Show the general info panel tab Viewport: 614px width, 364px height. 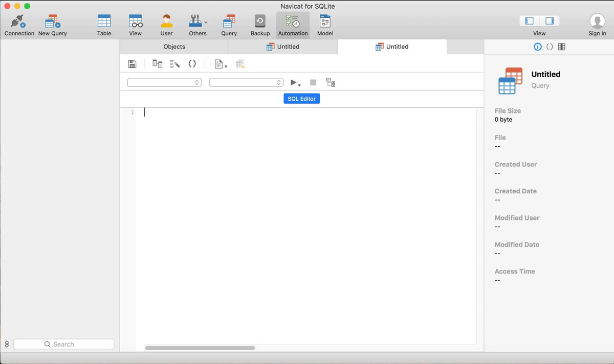click(537, 47)
